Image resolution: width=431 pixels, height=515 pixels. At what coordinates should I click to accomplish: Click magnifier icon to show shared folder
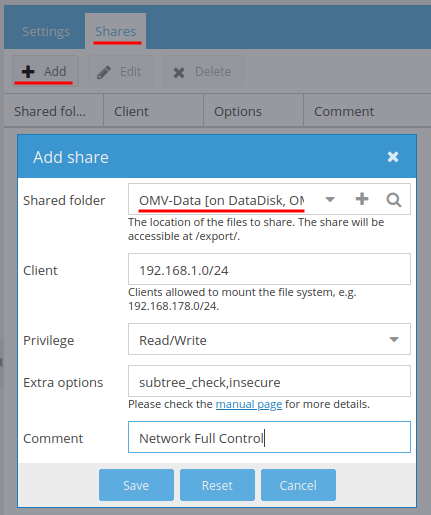point(394,200)
